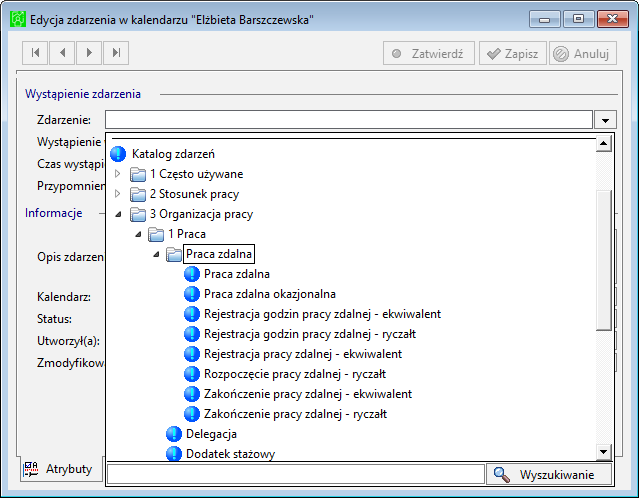Click the Katalog zdarzeń root icon
639x498 pixels.
119,154
